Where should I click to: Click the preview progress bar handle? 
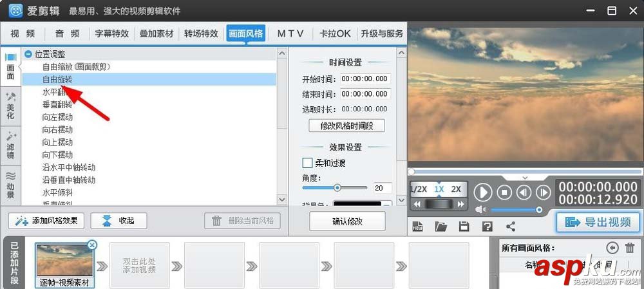tap(412, 172)
